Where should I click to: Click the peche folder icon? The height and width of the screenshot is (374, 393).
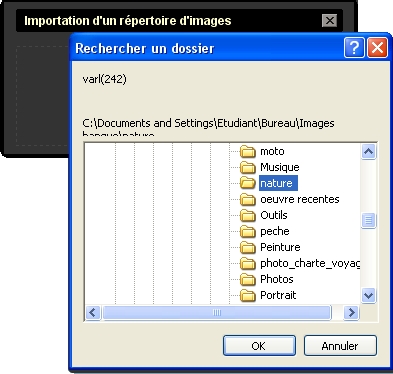point(248,231)
